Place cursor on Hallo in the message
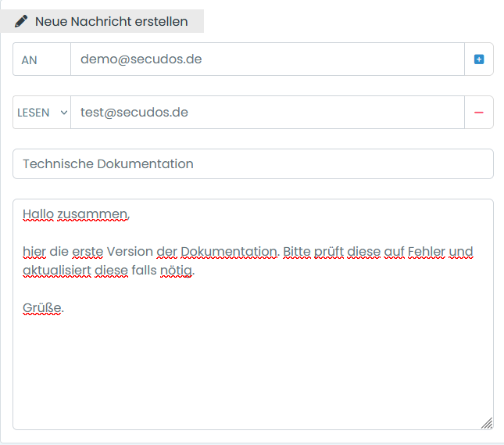504x445 pixels. click(x=38, y=214)
